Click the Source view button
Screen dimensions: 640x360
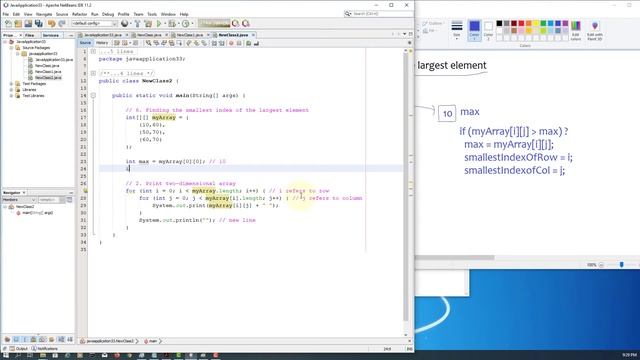[85, 43]
